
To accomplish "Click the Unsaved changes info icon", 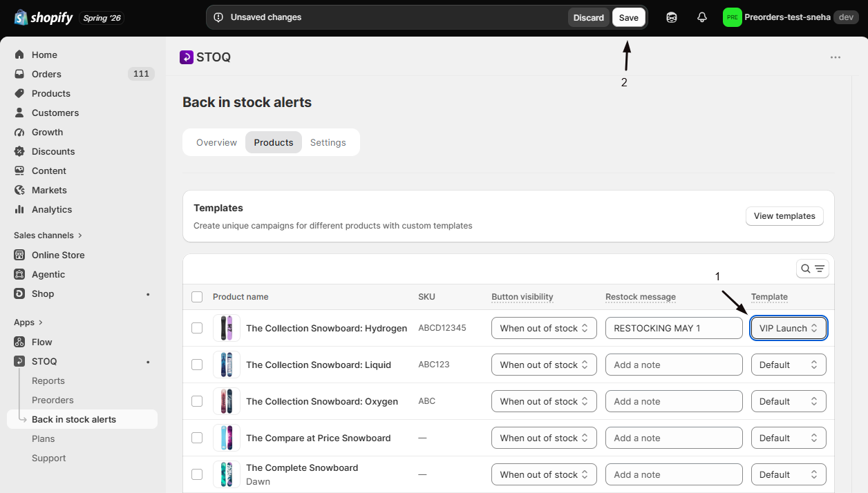I will coord(218,17).
